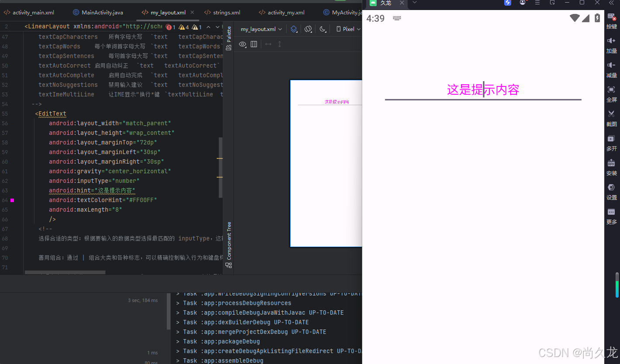This screenshot has width=620, height=364.
Task: Open the emulator user account icon
Action: pyautogui.click(x=523, y=3)
